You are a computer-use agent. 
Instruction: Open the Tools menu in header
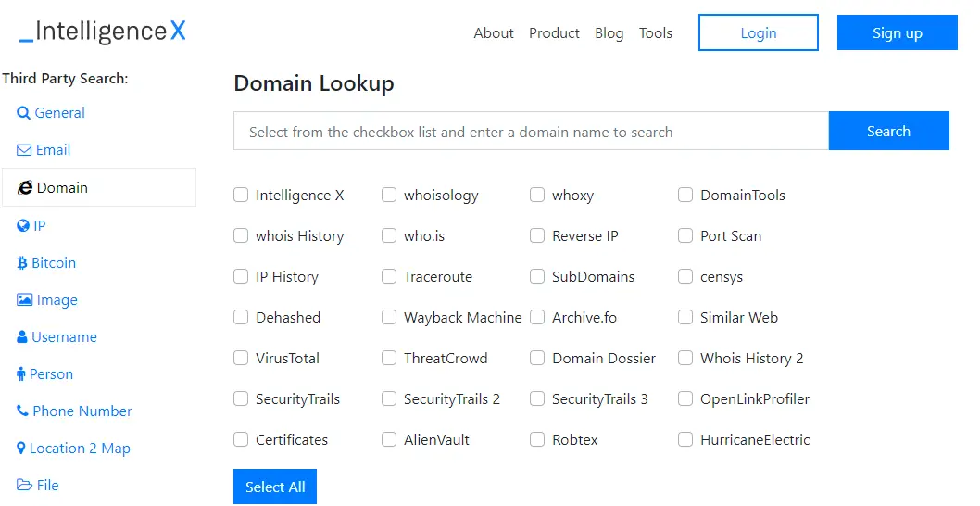point(656,33)
